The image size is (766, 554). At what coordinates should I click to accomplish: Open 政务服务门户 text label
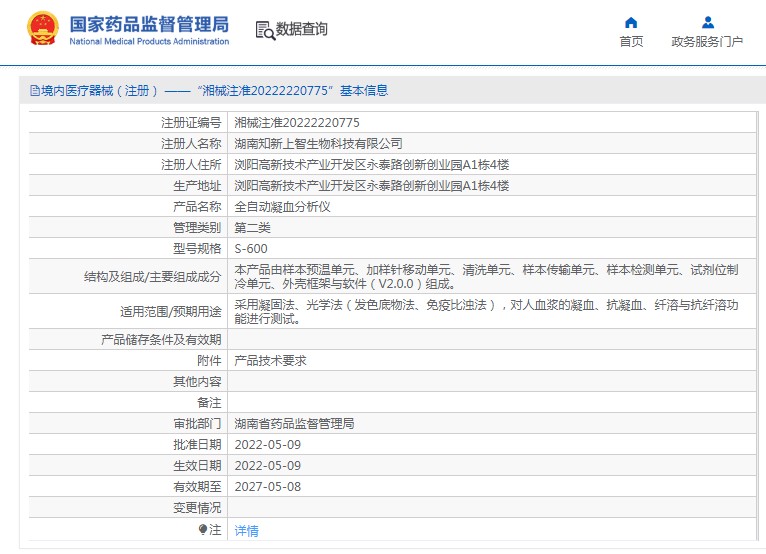(x=707, y=42)
